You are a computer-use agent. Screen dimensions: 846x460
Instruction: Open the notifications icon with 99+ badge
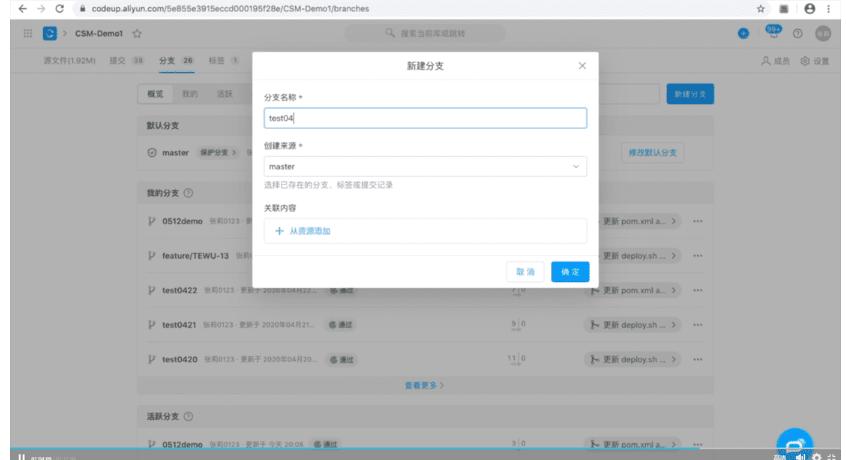(773, 32)
